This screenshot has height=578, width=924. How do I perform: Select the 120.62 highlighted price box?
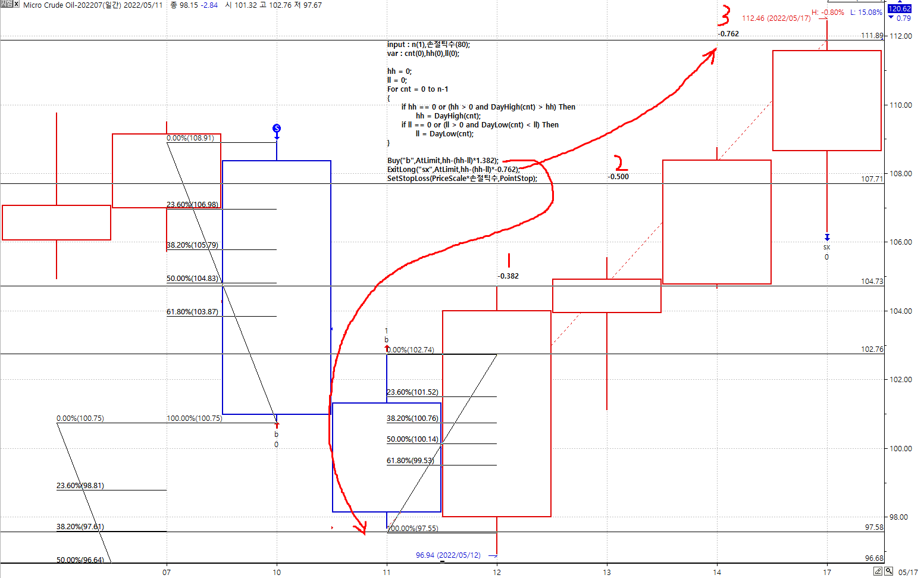(x=899, y=9)
